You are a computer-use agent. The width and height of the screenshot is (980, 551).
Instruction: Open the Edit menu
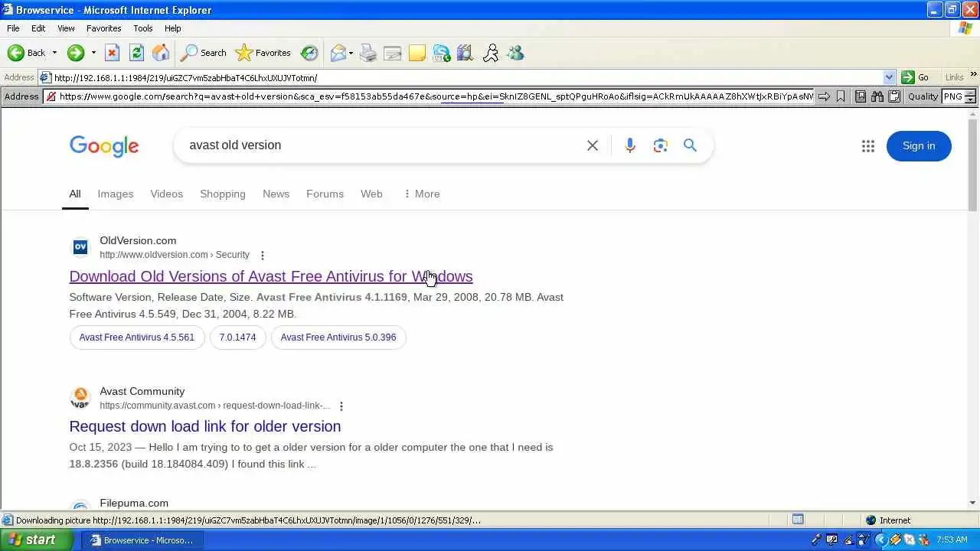point(38,28)
